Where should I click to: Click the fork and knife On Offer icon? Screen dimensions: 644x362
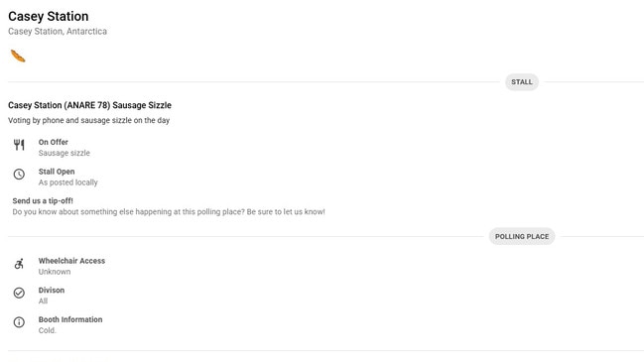click(19, 145)
